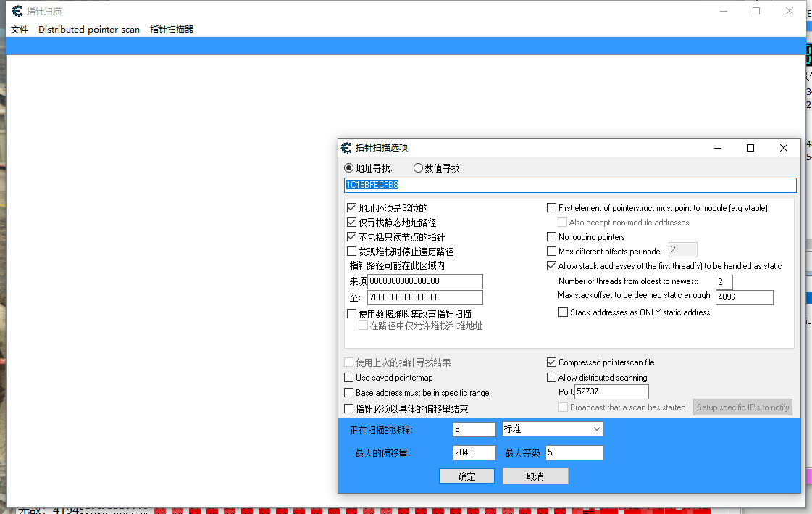The width and height of the screenshot is (812, 514).
Task: Click Cheat Engine icon in options dialog title
Action: pos(346,148)
